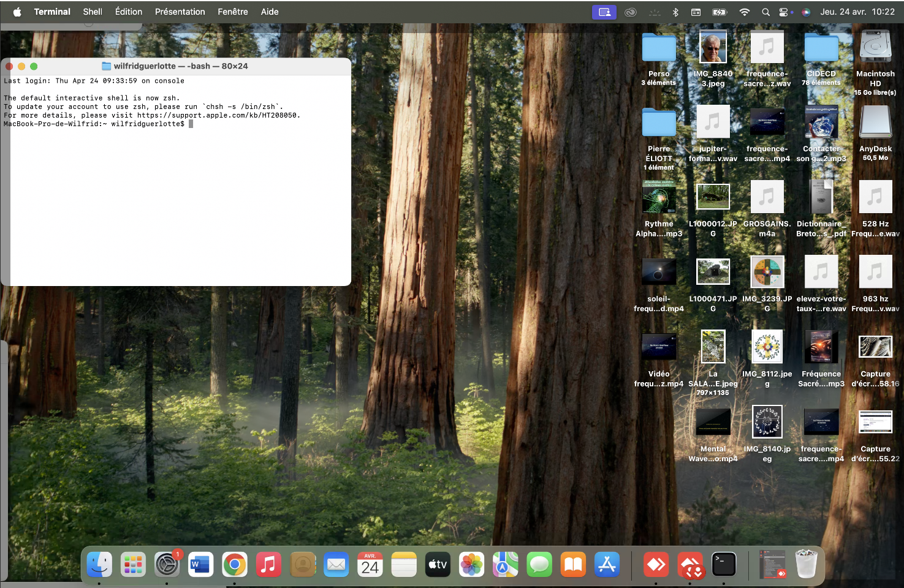Launch Google Chrome from the dock
904x588 pixels.
[234, 564]
